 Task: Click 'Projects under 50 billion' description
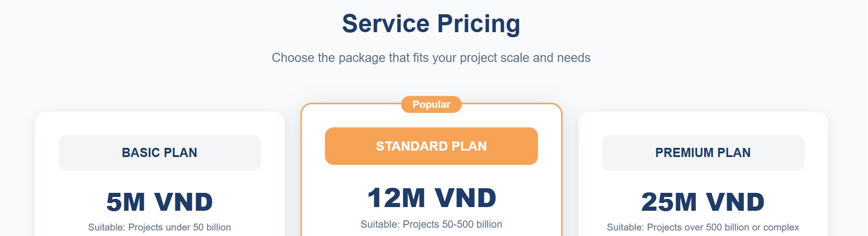[179, 227]
